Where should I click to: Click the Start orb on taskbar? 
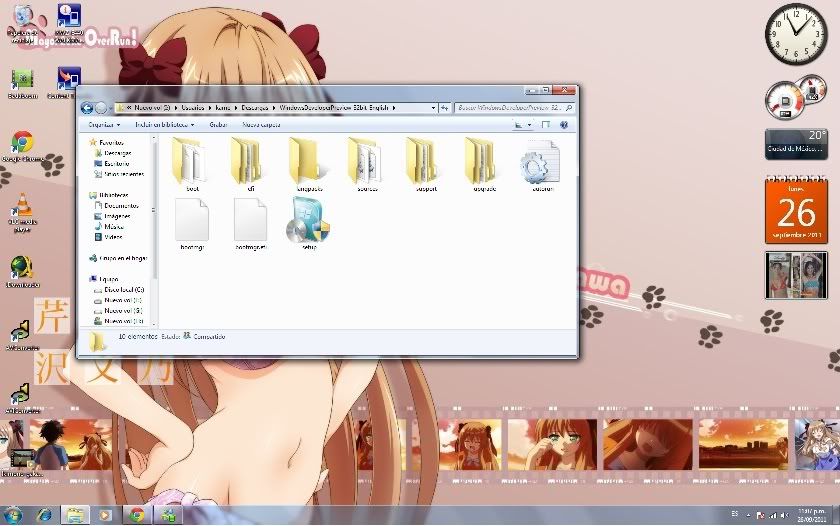point(13,515)
